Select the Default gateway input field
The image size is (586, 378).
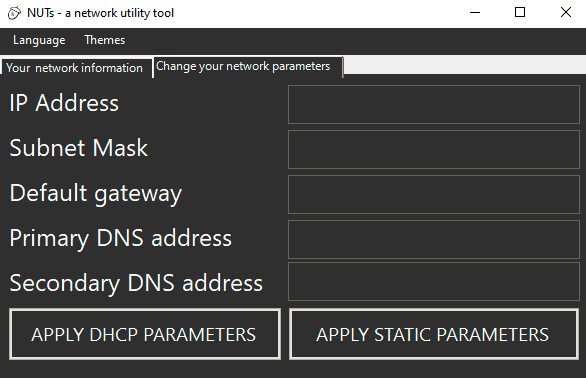click(x=434, y=194)
